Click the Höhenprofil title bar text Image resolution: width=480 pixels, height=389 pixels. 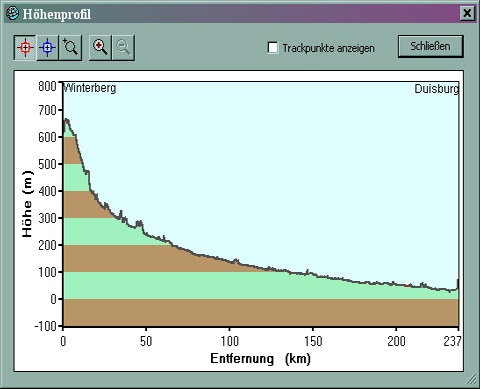[x=57, y=14]
